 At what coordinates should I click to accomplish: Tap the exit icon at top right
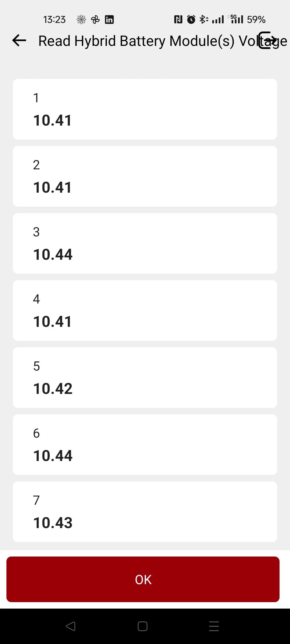pos(267,40)
